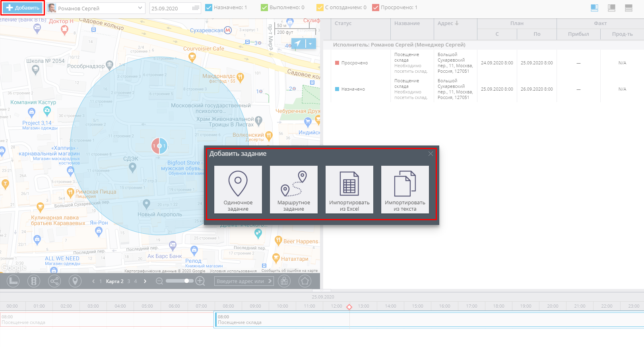This screenshot has width=644, height=347.
Task: Click the Добавить button
Action: coord(23,8)
